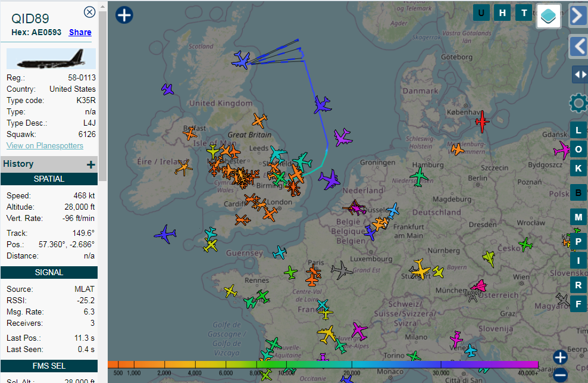Viewport: 588px width, 383px height.
Task: Open the settings gear on the map
Action: point(578,103)
